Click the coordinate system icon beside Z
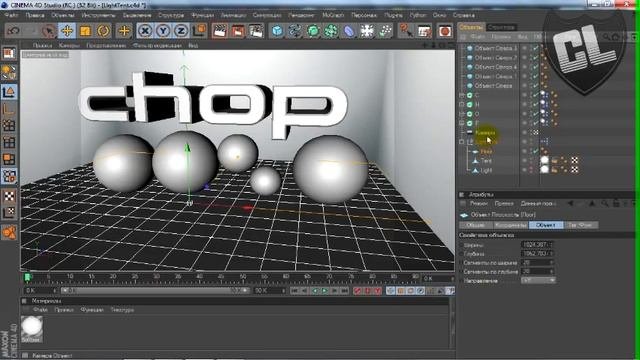The image size is (640, 360). tap(200, 31)
